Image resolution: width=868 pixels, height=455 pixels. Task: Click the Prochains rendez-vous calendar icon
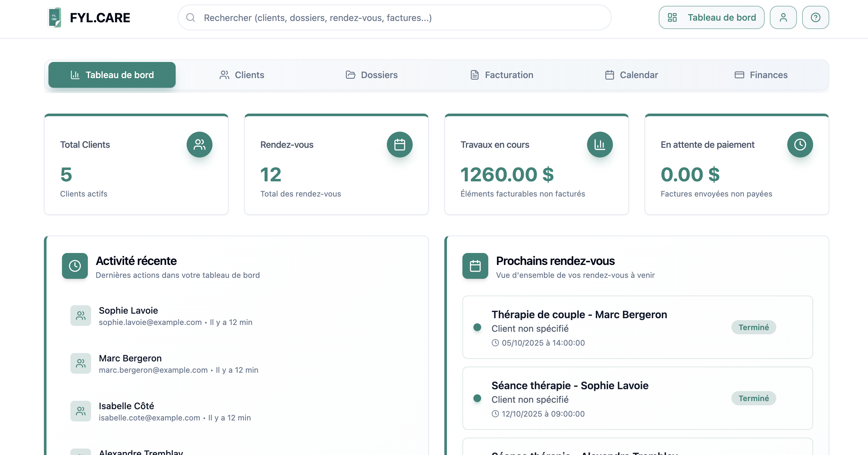475,266
